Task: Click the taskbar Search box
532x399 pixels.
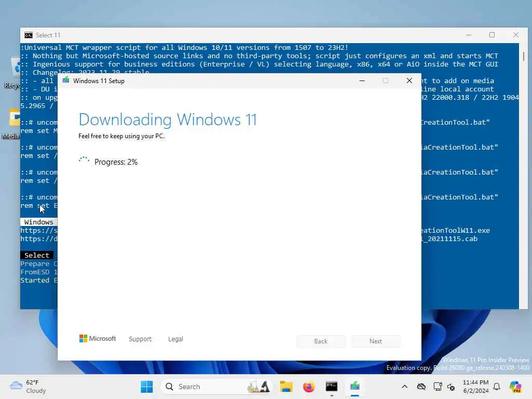Action: coord(217,387)
